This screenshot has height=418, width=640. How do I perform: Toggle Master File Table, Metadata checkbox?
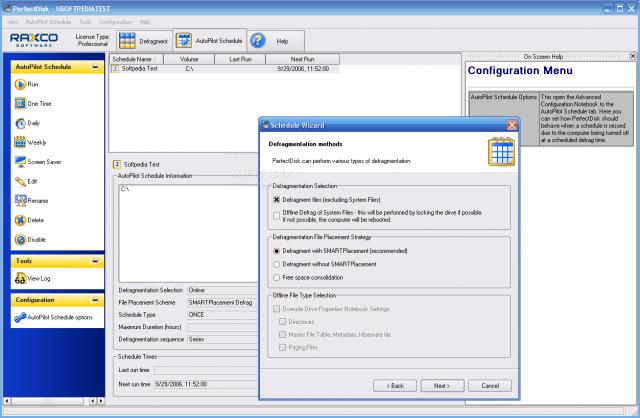pyautogui.click(x=282, y=334)
